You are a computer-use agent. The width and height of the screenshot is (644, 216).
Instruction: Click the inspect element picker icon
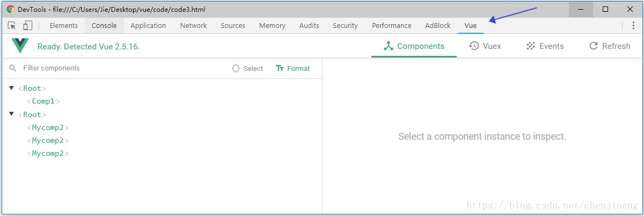point(12,25)
